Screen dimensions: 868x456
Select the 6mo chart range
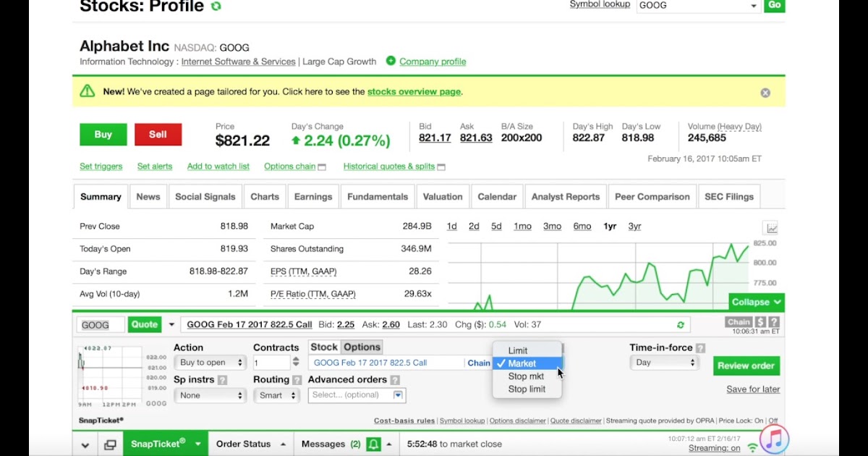[x=582, y=227]
